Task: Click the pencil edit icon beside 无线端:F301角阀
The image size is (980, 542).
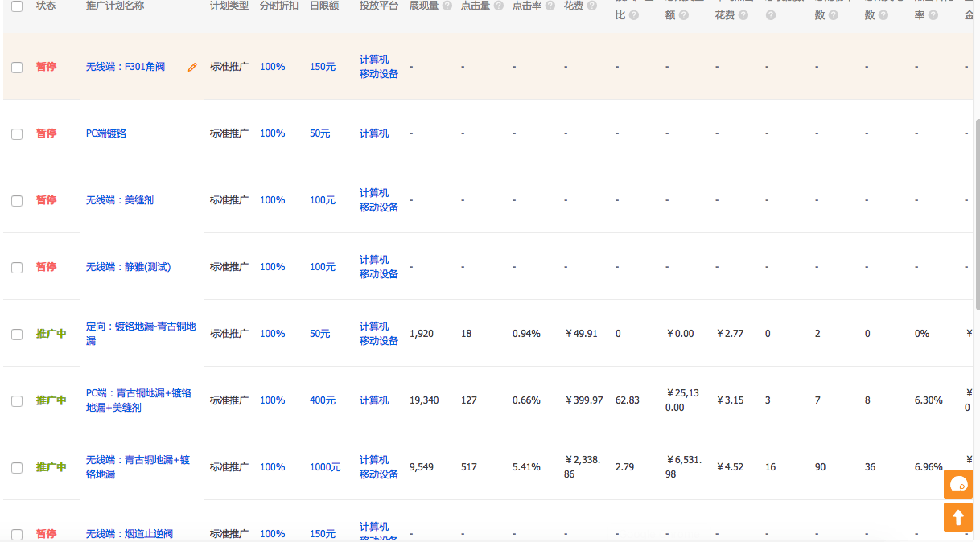Action: pos(192,68)
